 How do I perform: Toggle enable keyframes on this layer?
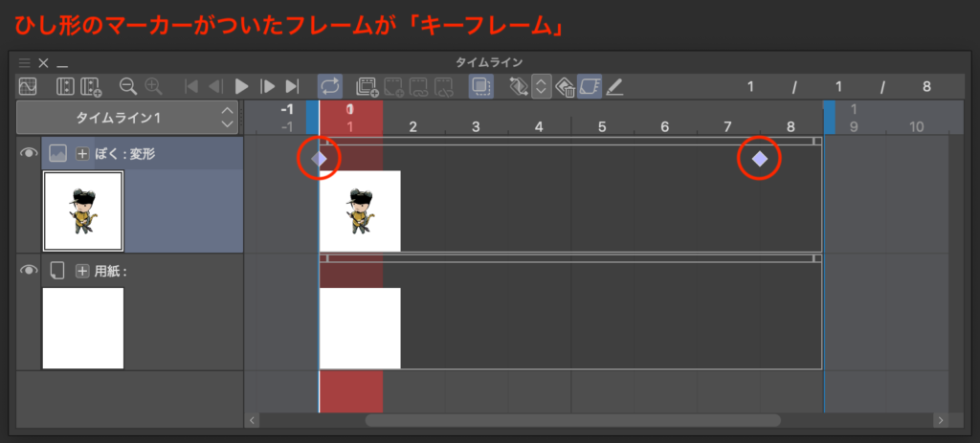[x=590, y=86]
